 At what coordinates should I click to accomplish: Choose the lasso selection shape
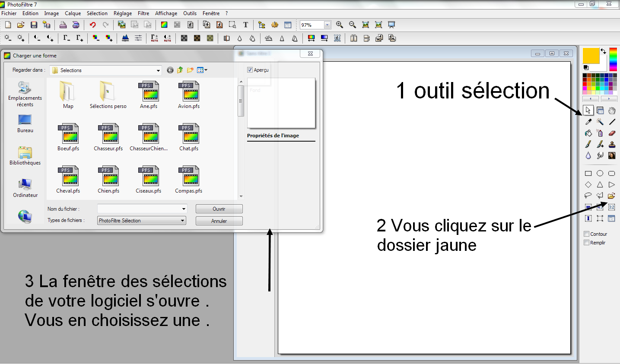point(588,196)
